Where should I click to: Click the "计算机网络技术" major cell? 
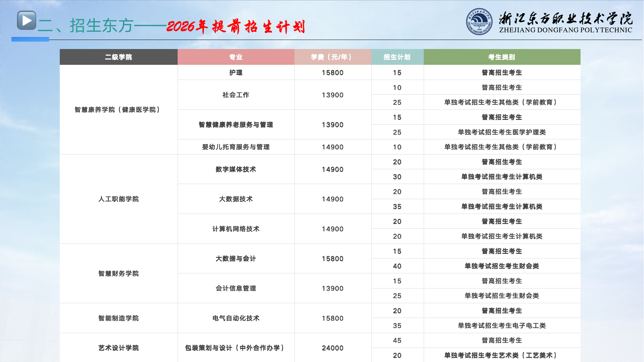tap(236, 229)
